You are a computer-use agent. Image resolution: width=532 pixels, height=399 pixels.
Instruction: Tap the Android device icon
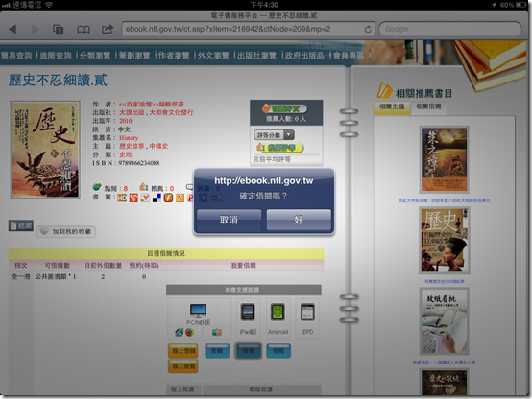278,313
